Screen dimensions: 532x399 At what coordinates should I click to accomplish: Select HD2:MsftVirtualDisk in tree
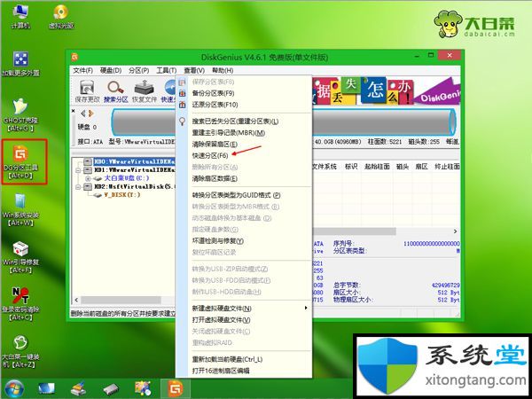pos(135,186)
